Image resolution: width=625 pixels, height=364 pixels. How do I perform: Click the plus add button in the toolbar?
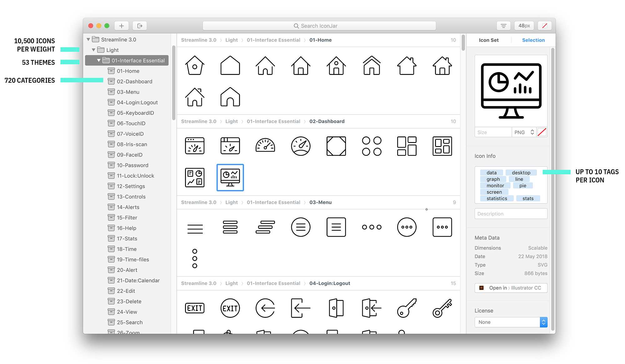(x=122, y=26)
